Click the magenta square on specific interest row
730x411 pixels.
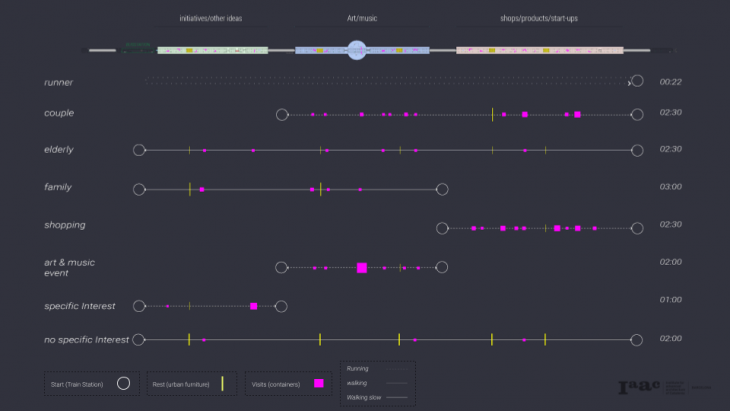pos(254,306)
